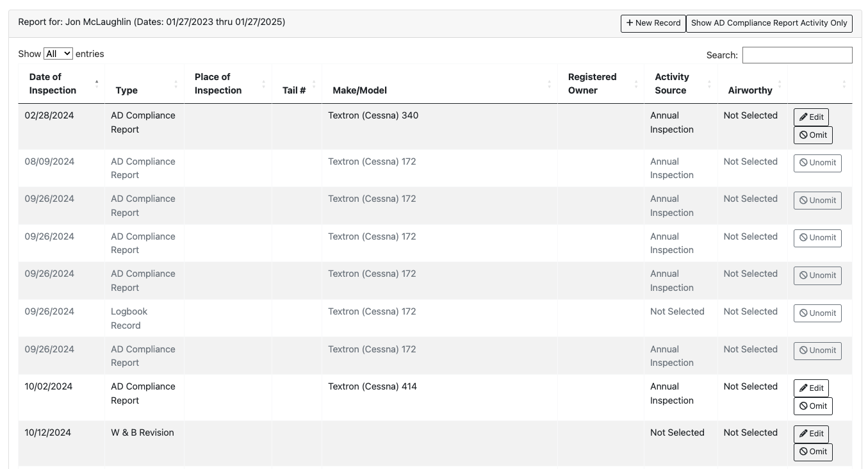This screenshot has width=868, height=469.
Task: Unomit the last 09/26/2024 AD Compliance record
Action: [x=817, y=350]
